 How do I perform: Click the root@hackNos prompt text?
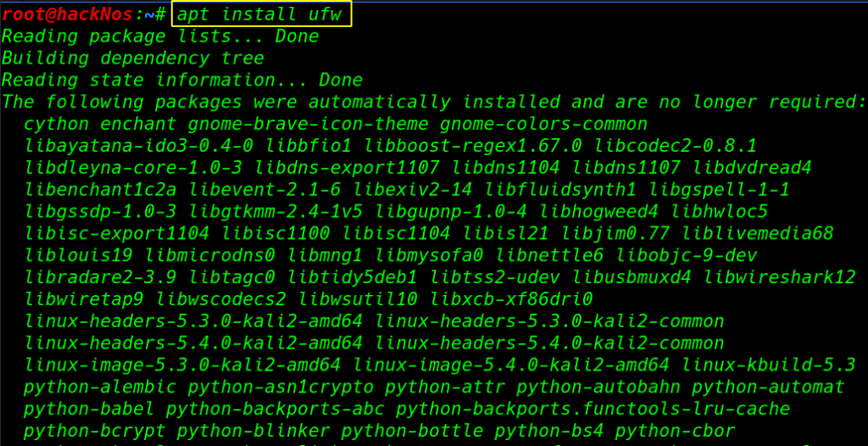[67, 14]
